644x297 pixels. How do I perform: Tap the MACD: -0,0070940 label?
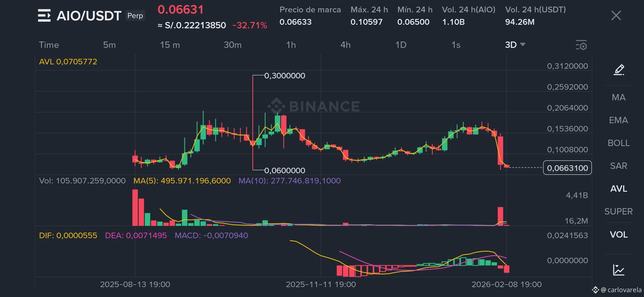[x=211, y=235]
